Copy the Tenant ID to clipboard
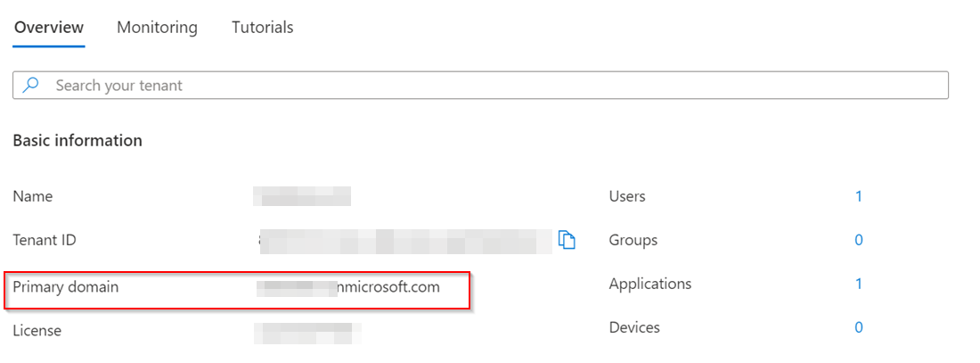The image size is (980, 363). tap(567, 240)
